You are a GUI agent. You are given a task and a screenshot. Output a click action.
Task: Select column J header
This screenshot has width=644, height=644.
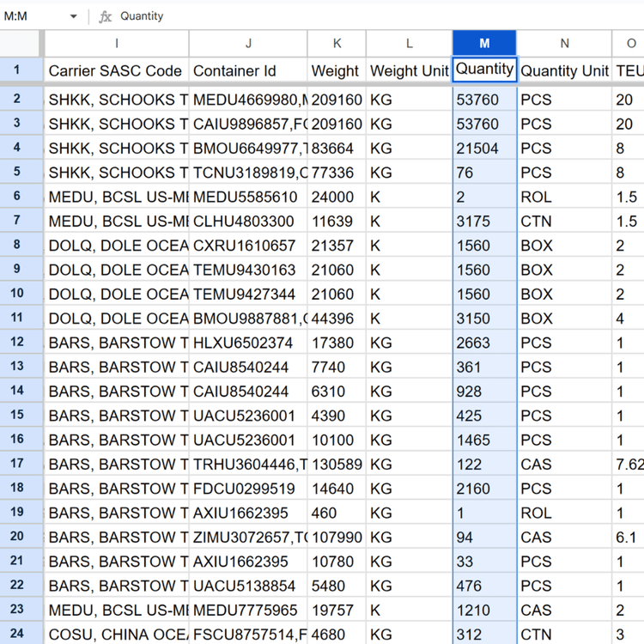248,43
